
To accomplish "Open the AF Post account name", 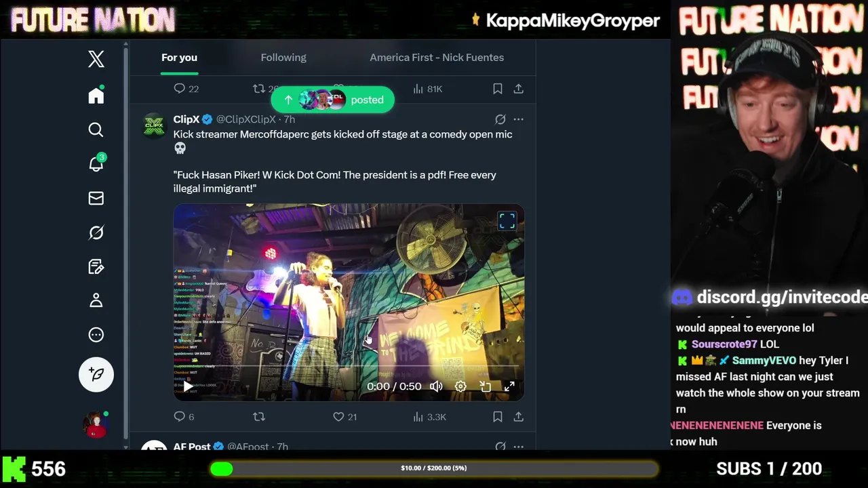I will coord(192,447).
